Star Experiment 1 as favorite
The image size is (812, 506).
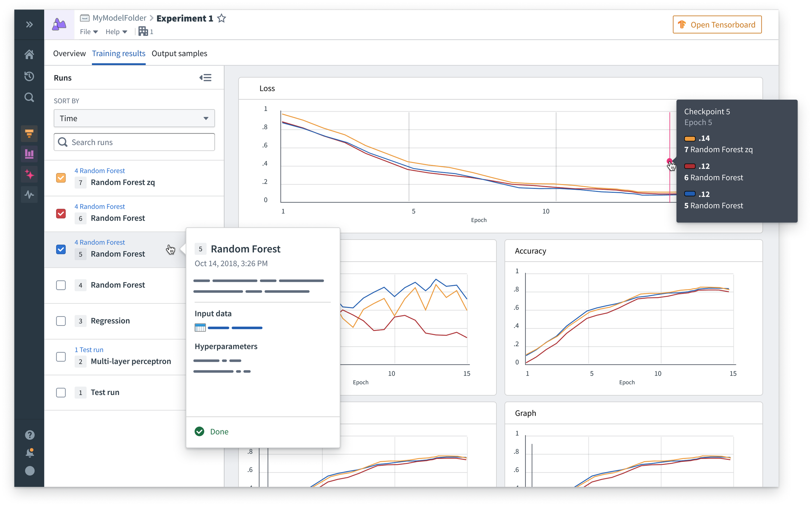[221, 19]
